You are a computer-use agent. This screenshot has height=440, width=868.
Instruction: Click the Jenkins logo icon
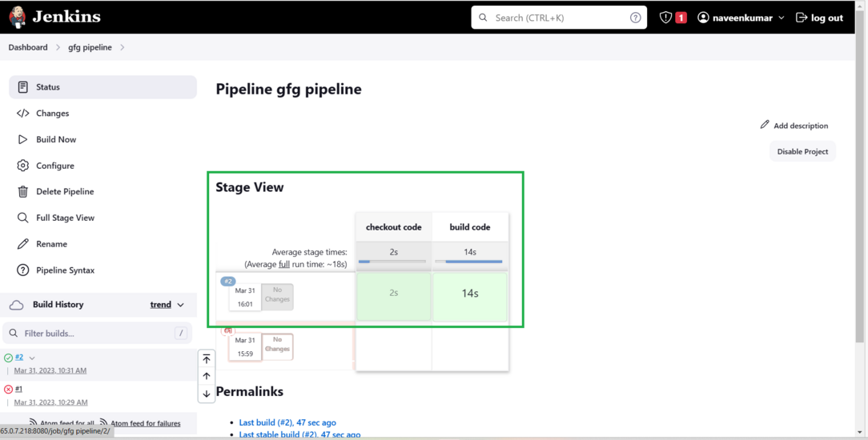(17, 17)
